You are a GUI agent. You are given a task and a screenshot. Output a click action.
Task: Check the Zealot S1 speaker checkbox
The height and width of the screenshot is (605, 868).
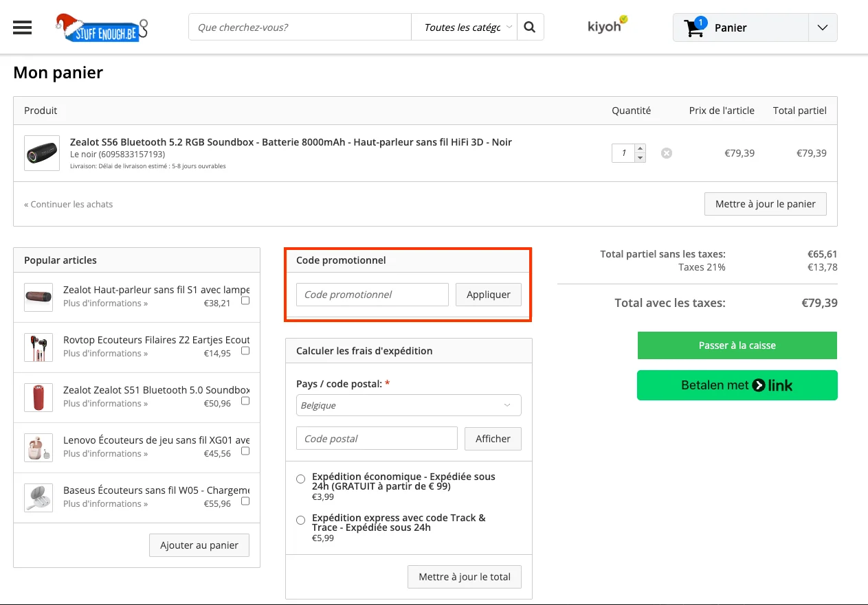pos(245,301)
